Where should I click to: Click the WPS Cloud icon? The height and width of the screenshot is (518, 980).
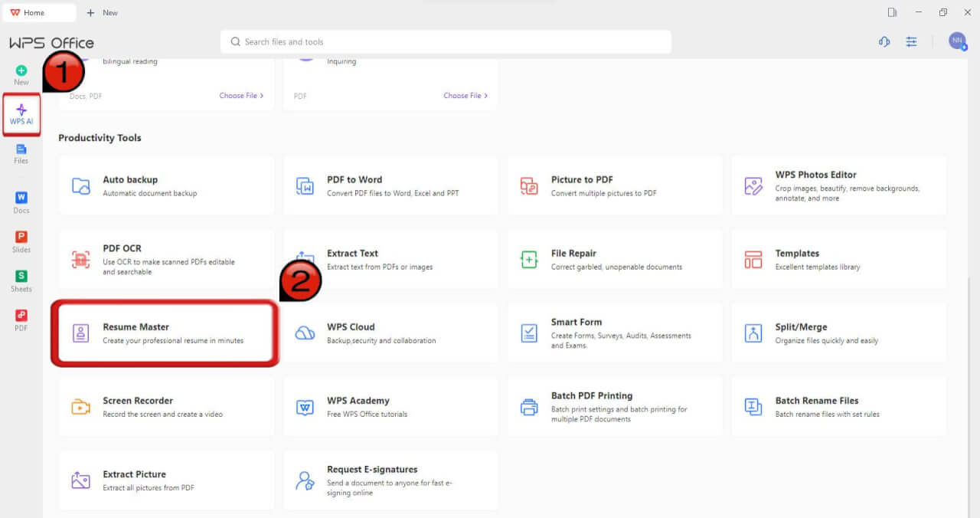305,333
